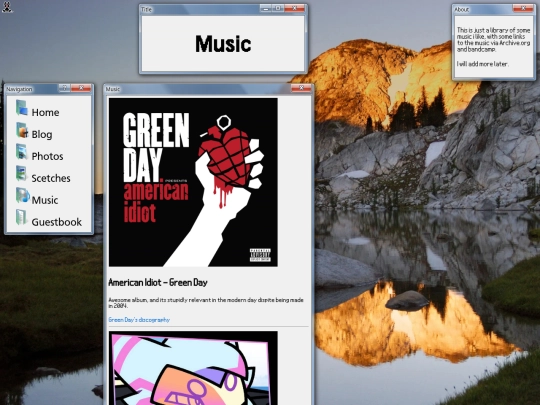Image resolution: width=540 pixels, height=405 pixels.
Task: Follow the Green Day's discography link
Action: (139, 320)
